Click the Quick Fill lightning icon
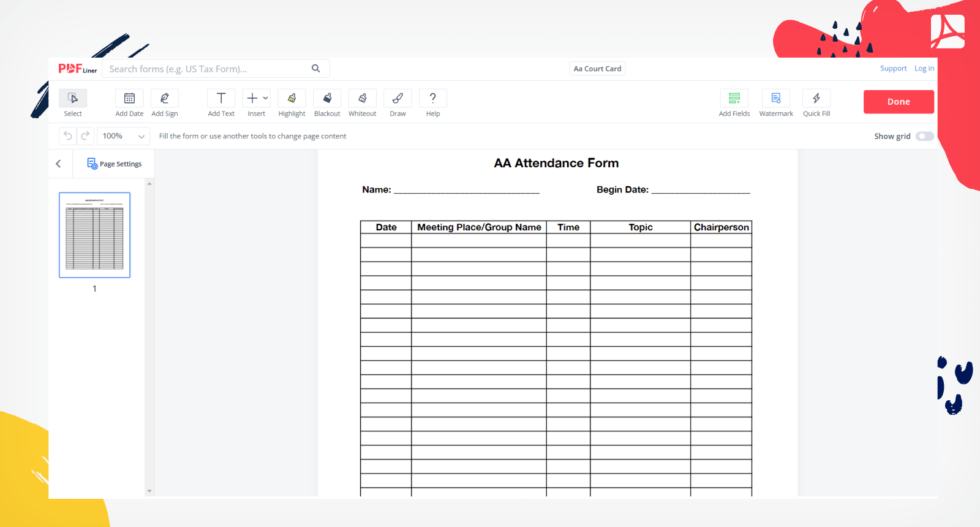This screenshot has height=527, width=980. click(x=816, y=99)
